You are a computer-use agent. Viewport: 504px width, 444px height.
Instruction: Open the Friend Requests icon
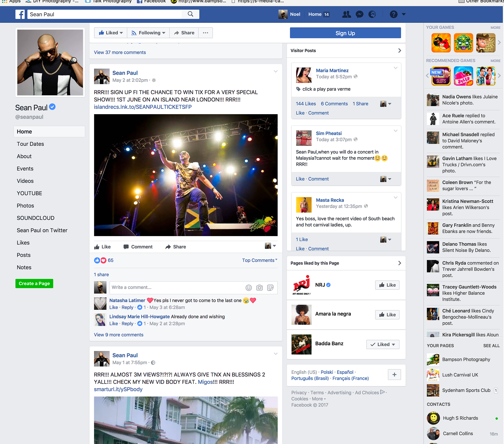point(346,14)
